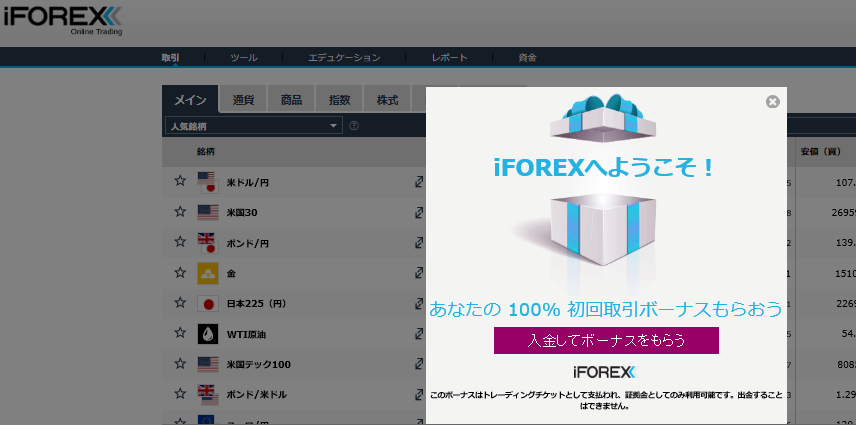Switch to the 株式 tab
Image resolution: width=856 pixels, height=425 pixels.
click(x=387, y=99)
